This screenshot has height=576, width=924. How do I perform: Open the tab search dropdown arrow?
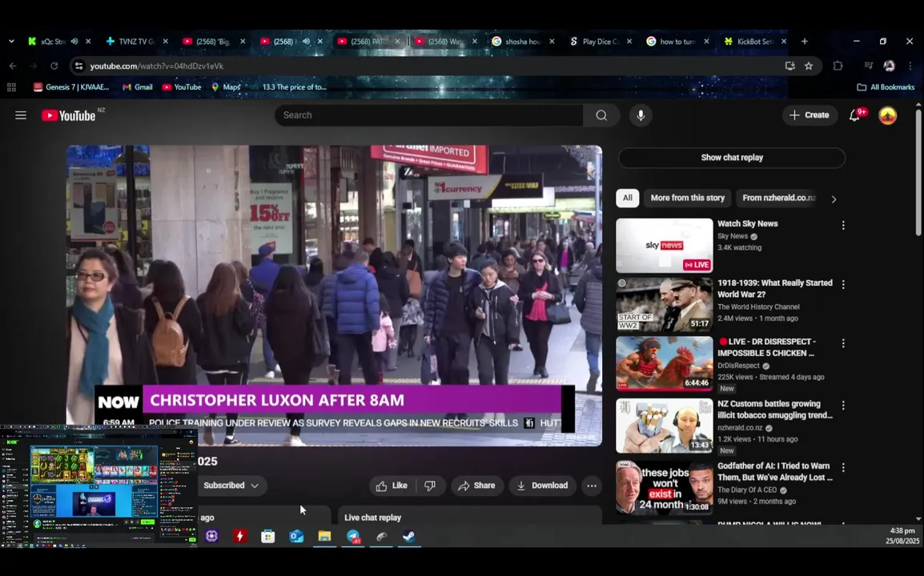pyautogui.click(x=11, y=42)
